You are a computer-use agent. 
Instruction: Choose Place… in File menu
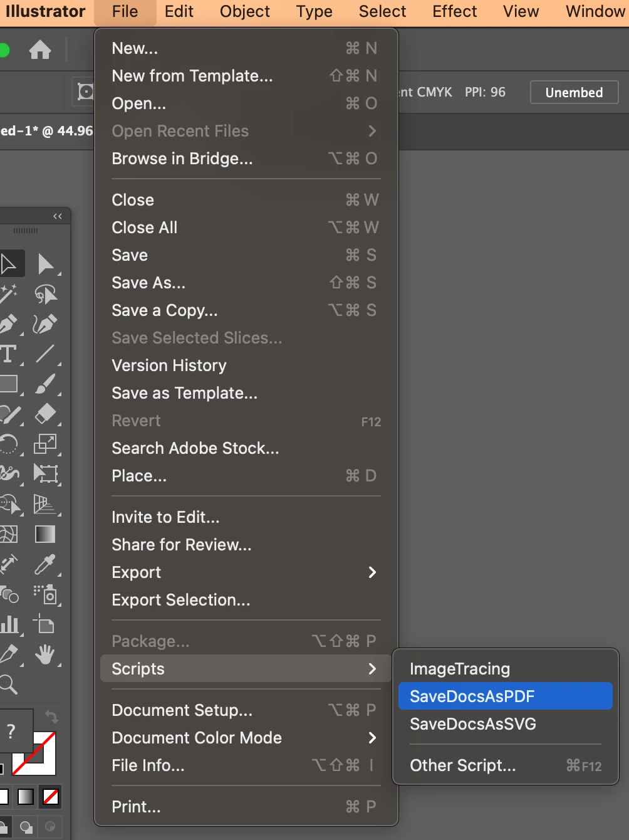click(x=246, y=476)
